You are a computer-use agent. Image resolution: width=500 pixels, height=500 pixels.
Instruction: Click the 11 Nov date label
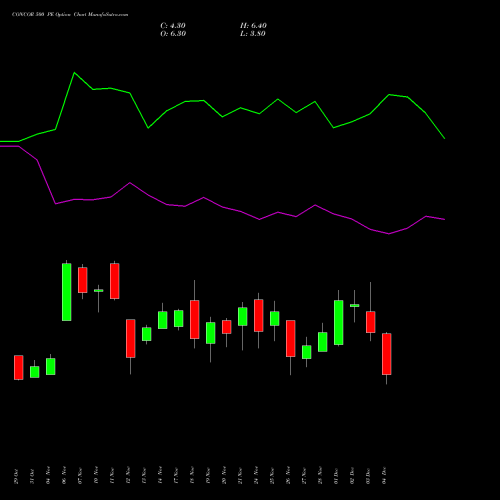pyautogui.click(x=112, y=475)
